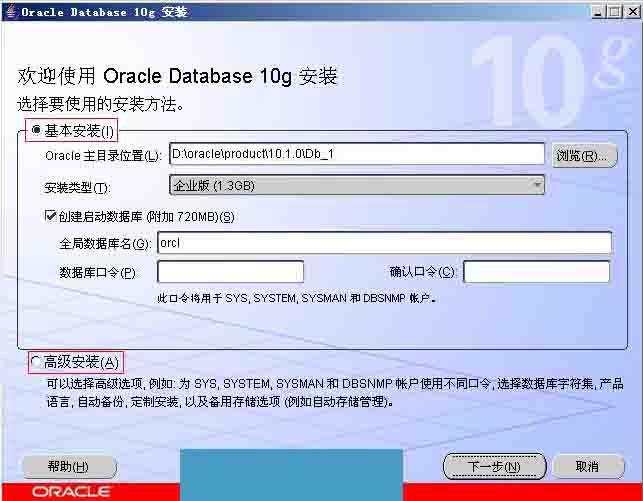
Task: Click the Oracle 主目录位置 path field
Action: [357, 154]
